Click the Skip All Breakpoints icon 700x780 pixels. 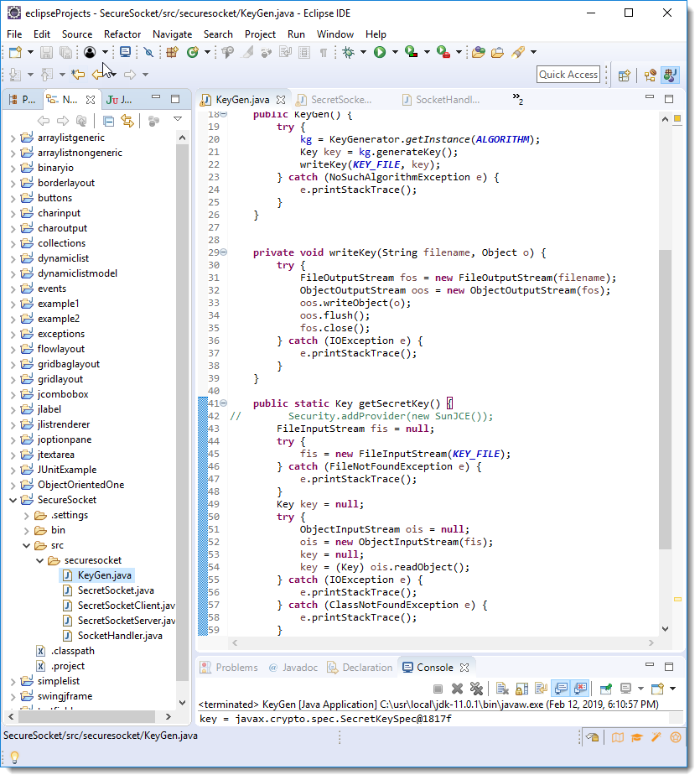[148, 52]
